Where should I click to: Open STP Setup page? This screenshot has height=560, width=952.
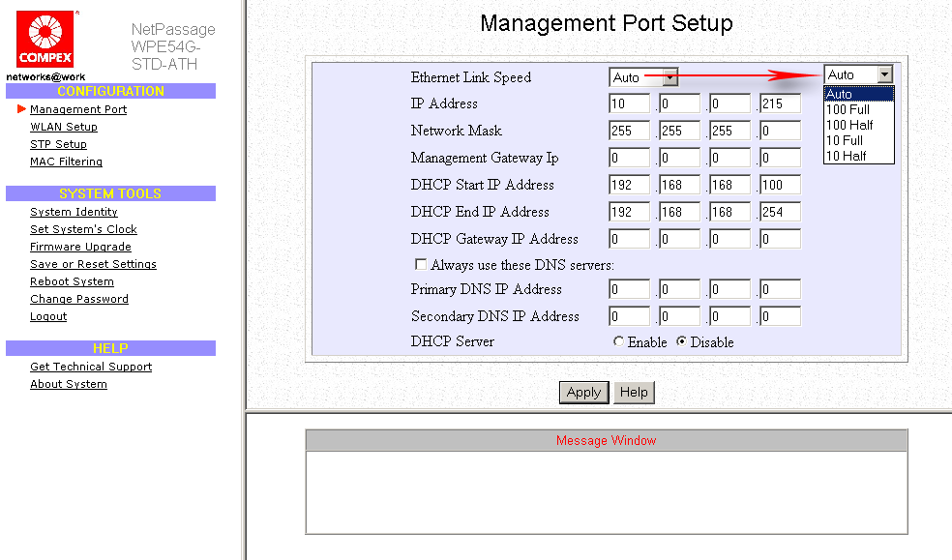58,144
